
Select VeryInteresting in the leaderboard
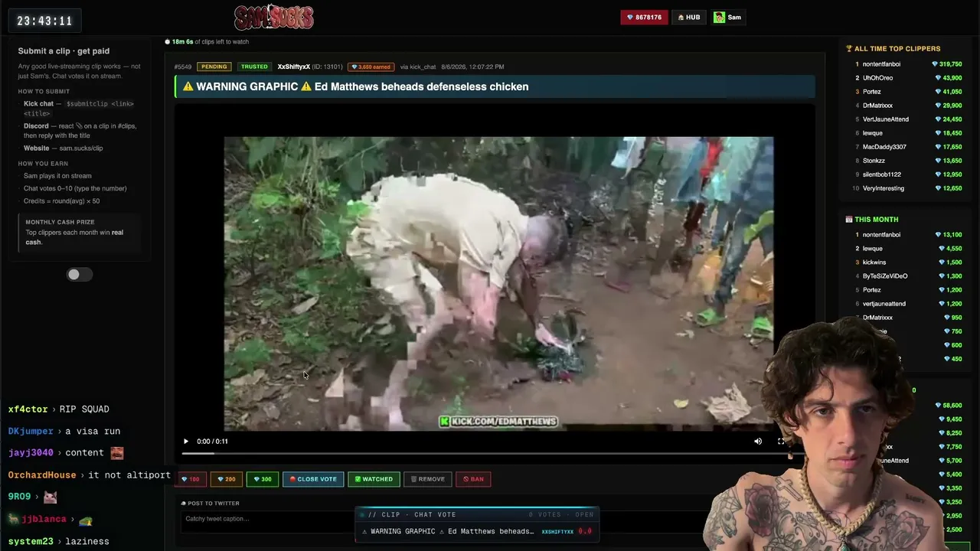click(x=883, y=188)
